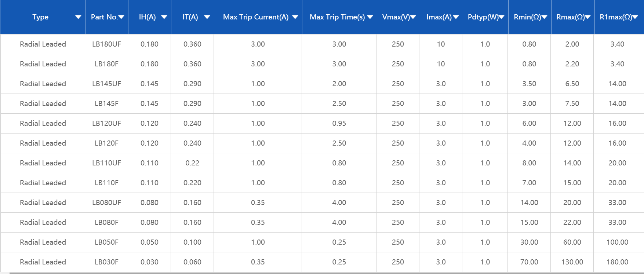Click part number LB145F in table
This screenshot has height=274, width=644.
tap(106, 104)
